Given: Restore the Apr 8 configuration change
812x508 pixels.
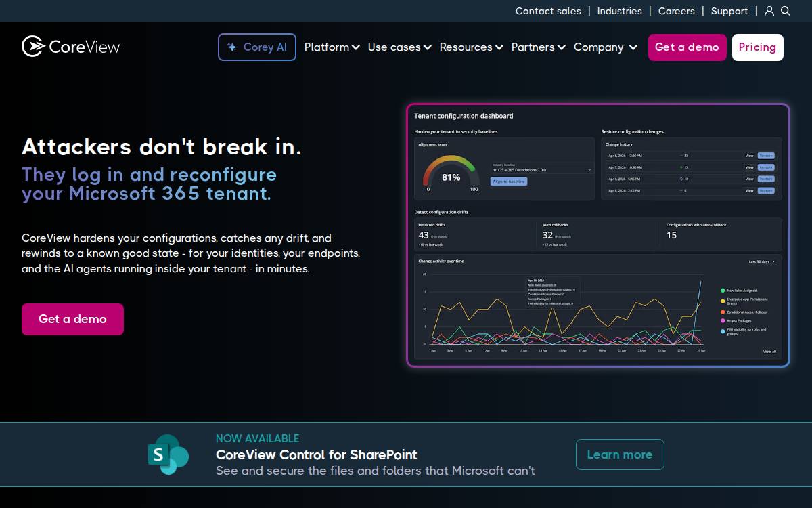Looking at the screenshot, I should click(766, 156).
